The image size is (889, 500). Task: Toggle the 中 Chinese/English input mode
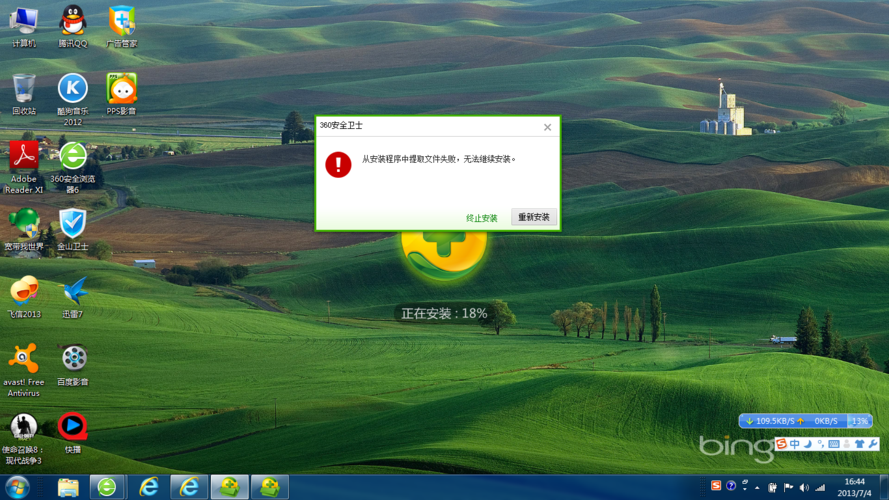point(795,444)
